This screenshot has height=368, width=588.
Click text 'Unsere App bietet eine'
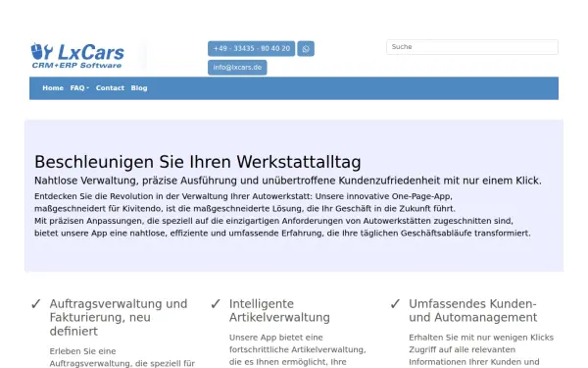(276, 338)
